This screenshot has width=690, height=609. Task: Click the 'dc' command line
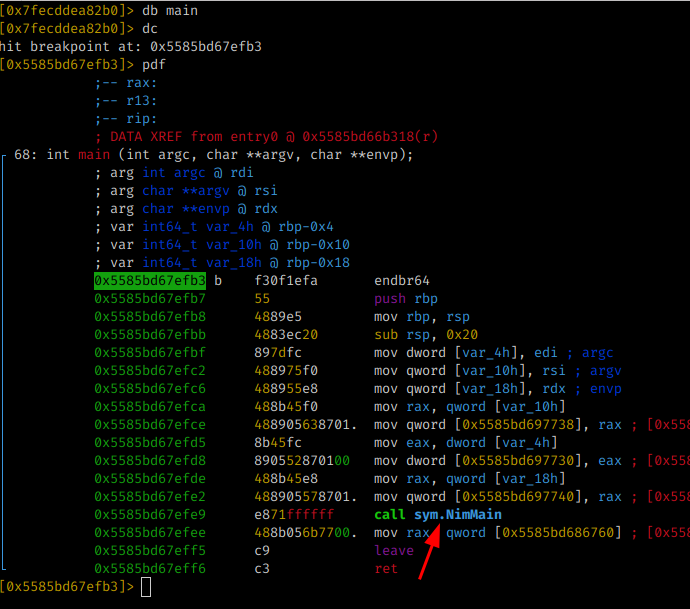pyautogui.click(x=150, y=29)
